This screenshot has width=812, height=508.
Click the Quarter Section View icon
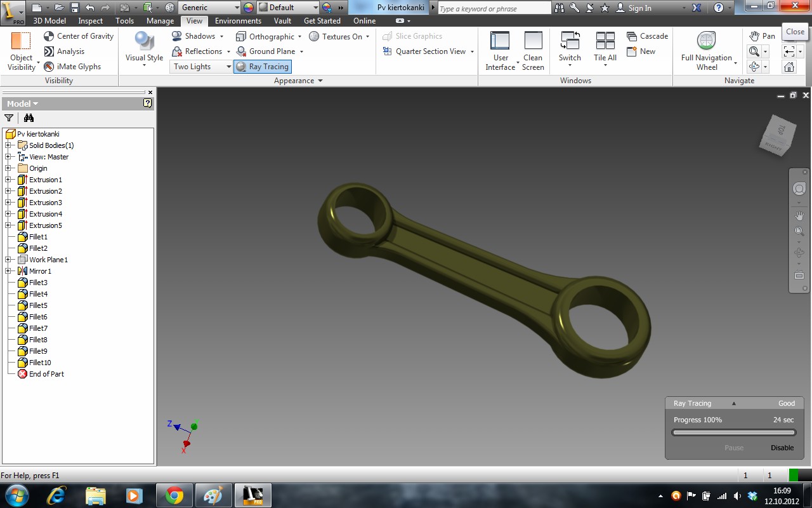[x=387, y=51]
